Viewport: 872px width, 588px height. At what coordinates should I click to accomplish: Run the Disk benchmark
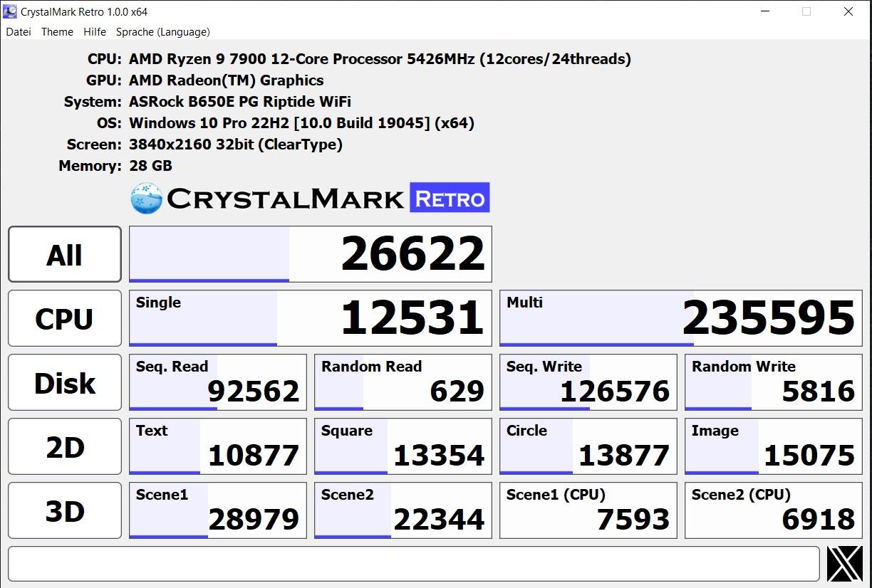click(65, 382)
